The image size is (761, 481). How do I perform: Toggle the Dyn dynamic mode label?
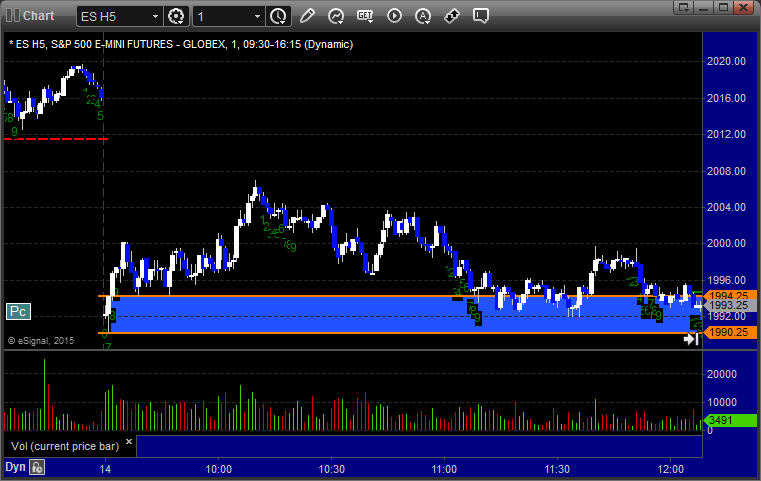pyautogui.click(x=15, y=467)
